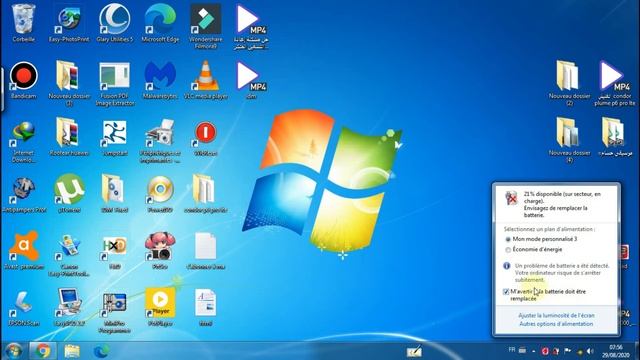The image size is (640, 360).
Task: Select the HxD hex editor shortcut
Action: click(x=115, y=251)
